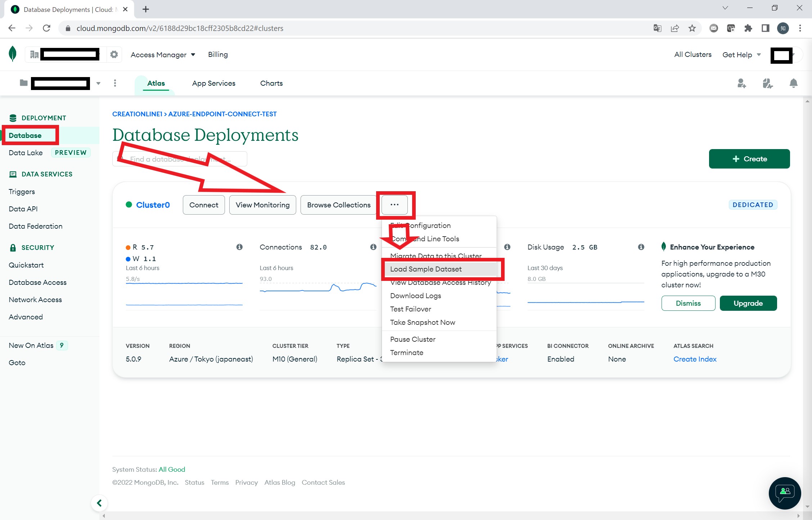
Task: Open a new browser tab
Action: tap(145, 9)
